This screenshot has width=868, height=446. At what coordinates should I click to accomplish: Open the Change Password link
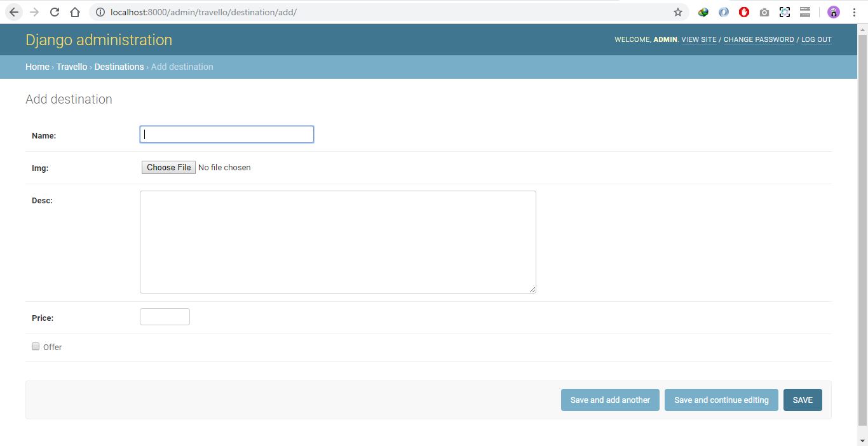759,39
